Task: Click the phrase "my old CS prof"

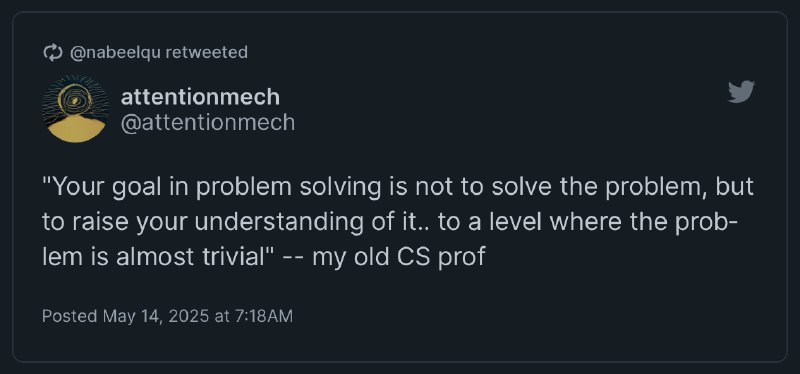Action: tap(398, 257)
